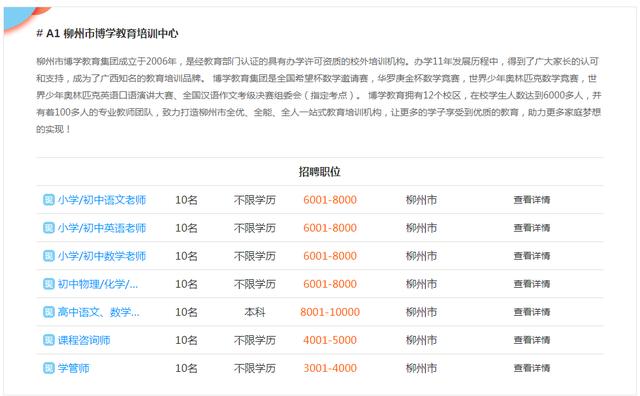
Task: Open 高中语文、数学... job link
Action: pyautogui.click(x=98, y=312)
